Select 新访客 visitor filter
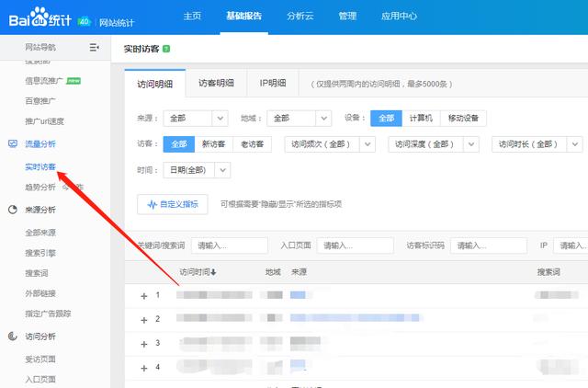This screenshot has width=588, height=388. tap(213, 144)
